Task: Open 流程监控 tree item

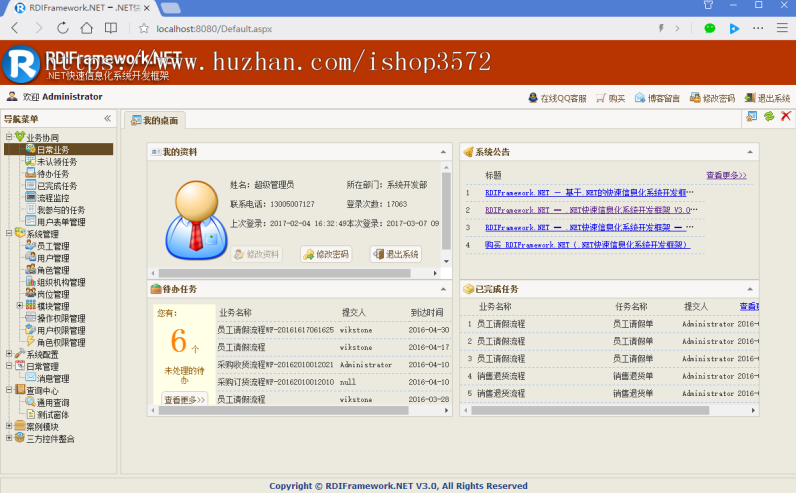Action: point(53,198)
